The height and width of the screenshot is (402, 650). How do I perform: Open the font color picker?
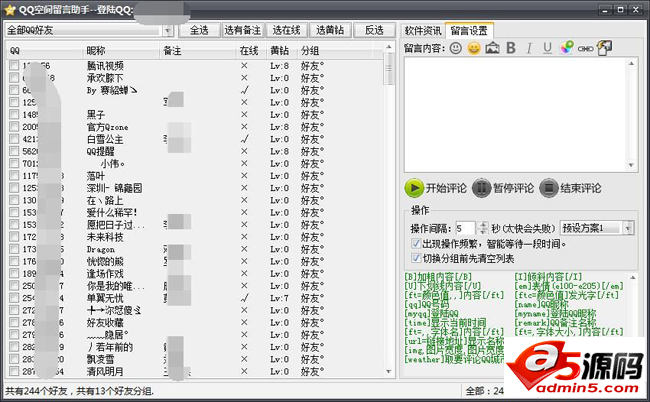(567, 48)
